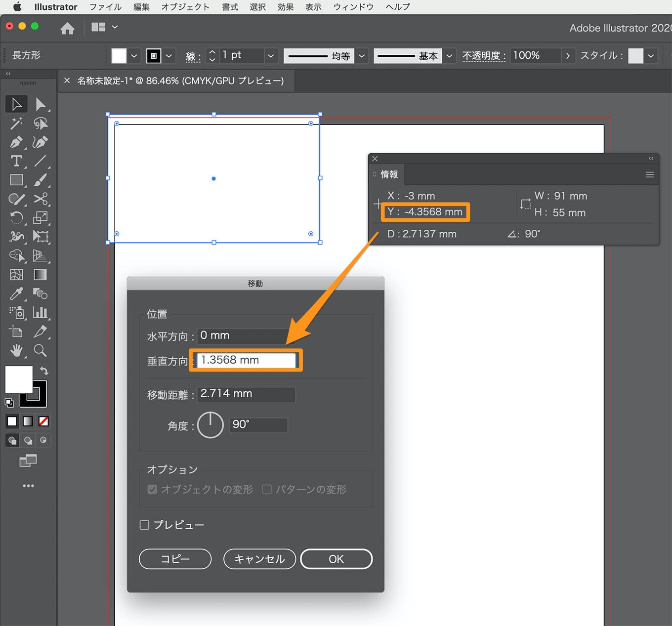
Task: Enable Draw Inside mode
Action: [43, 440]
